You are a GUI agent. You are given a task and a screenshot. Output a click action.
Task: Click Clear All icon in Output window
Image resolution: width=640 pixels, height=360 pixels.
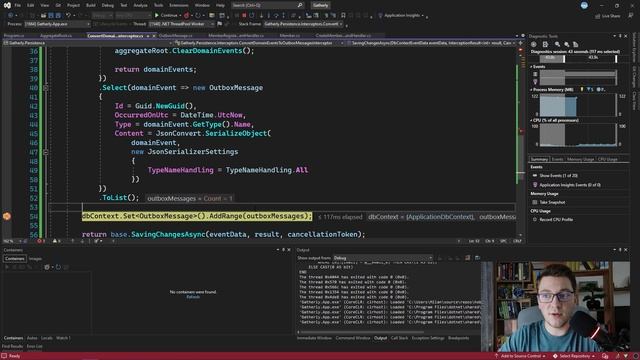tap(468, 258)
